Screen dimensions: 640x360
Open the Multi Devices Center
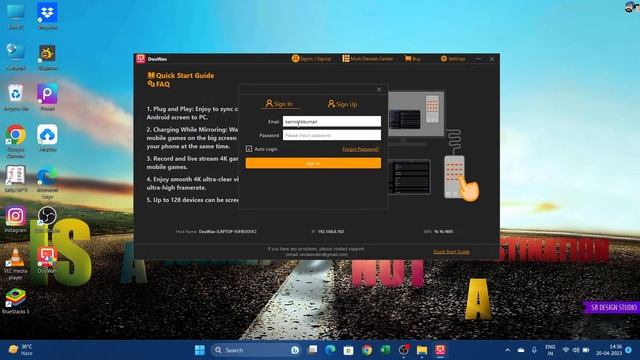[x=367, y=59]
